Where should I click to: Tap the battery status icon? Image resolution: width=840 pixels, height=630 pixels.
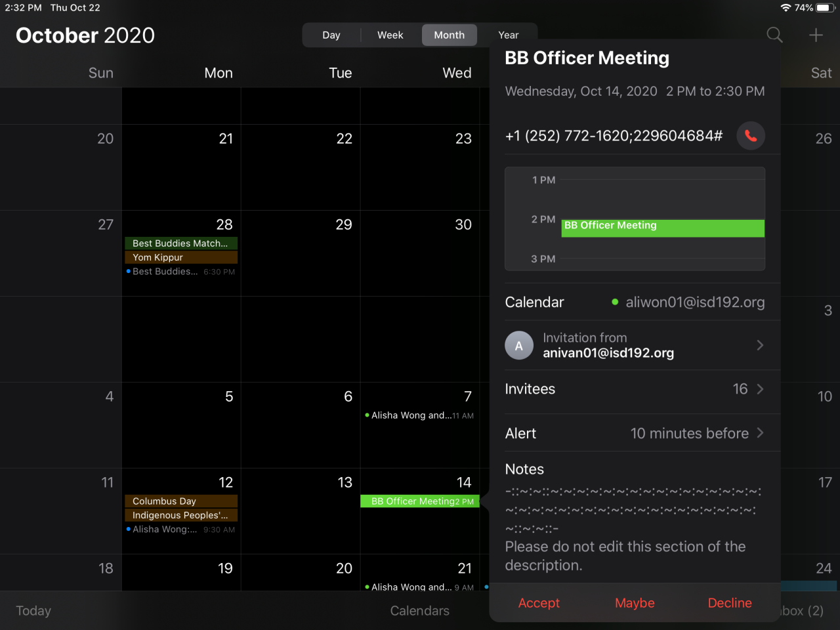[824, 8]
